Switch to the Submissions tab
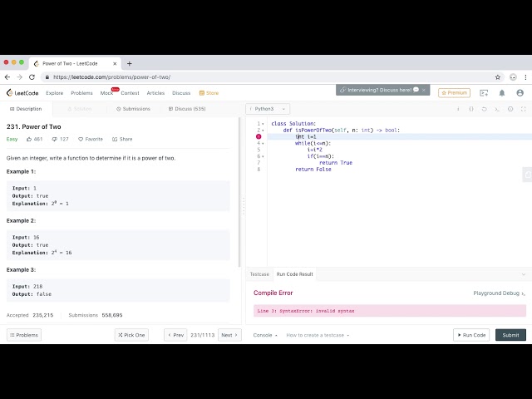 click(x=133, y=109)
